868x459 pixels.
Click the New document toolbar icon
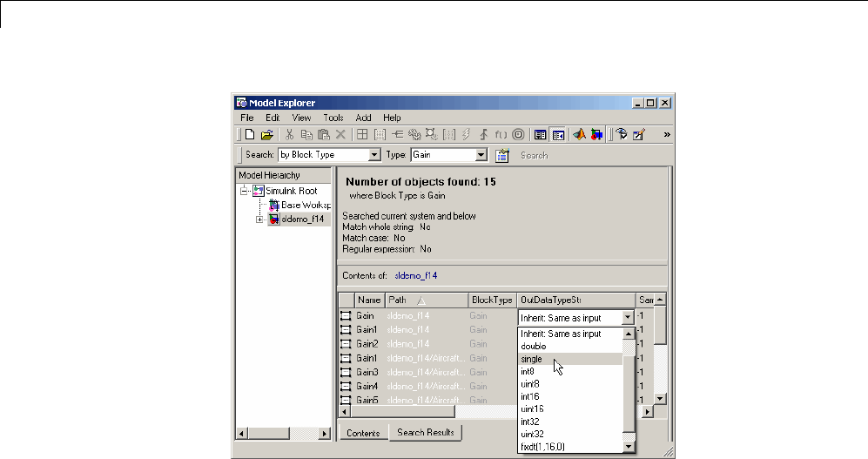(250, 134)
